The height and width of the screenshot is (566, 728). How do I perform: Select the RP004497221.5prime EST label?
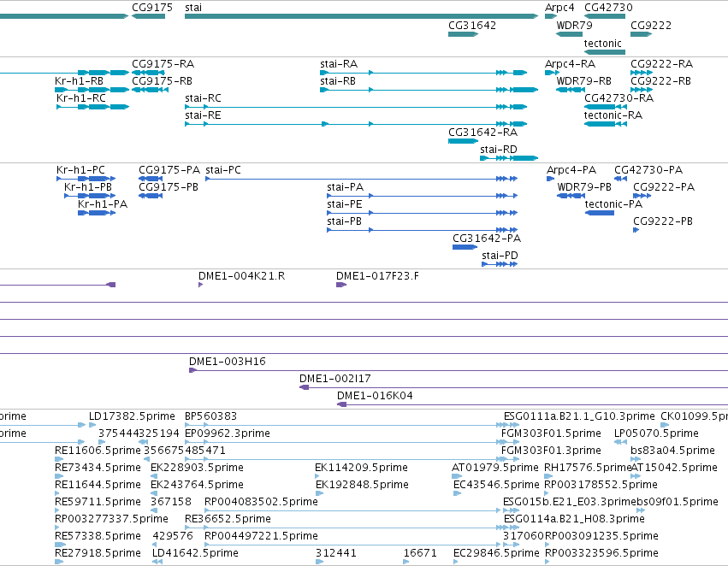[262, 536]
